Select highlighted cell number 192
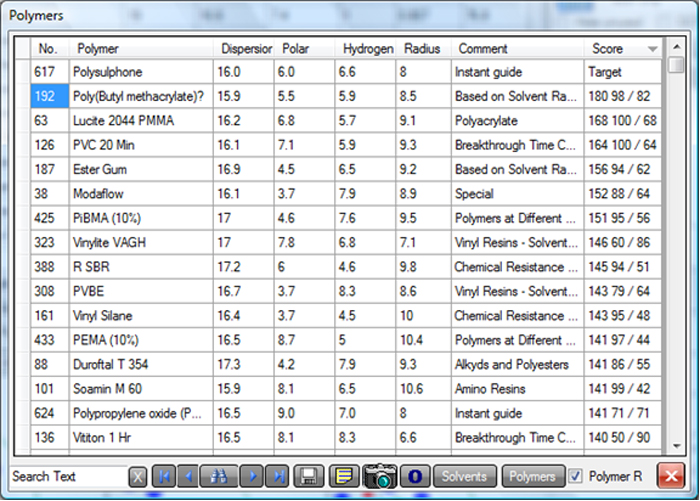Viewport: 700px width, 501px height. (x=50, y=96)
